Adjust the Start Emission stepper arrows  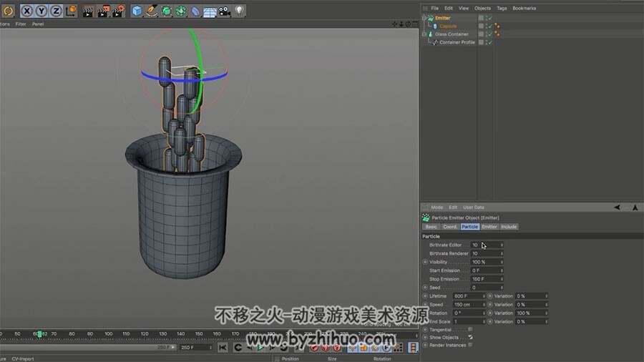coord(502,271)
